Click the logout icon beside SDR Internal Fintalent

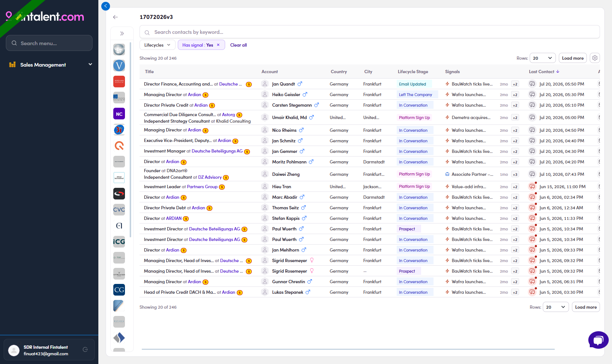point(85,349)
